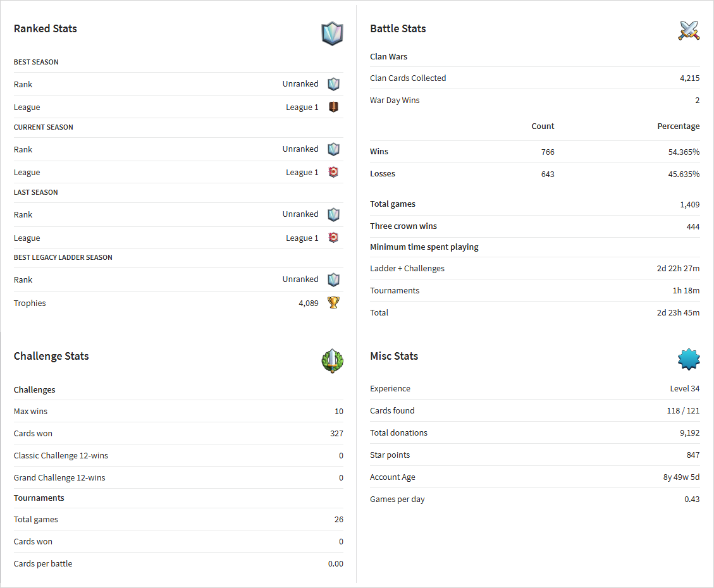714x588 pixels.
Task: Click the gold trophy icon beside 4,089
Action: click(334, 303)
